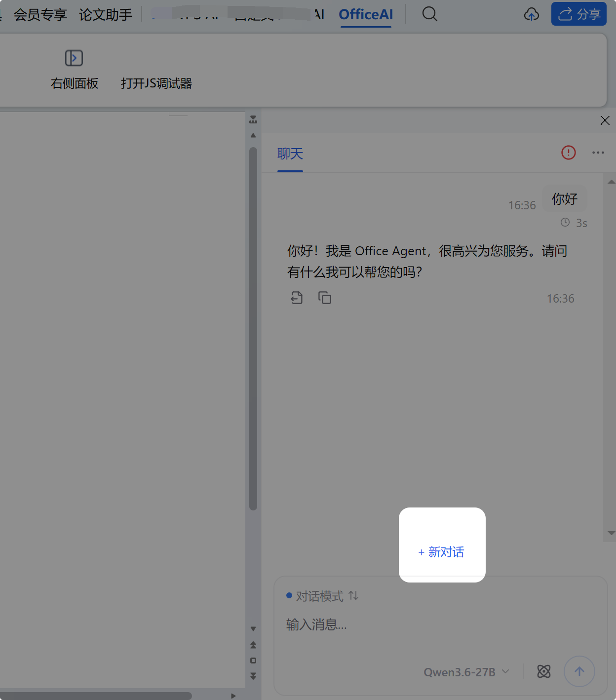Open the 会员专享 tab
This screenshot has height=700, width=616.
click(40, 15)
